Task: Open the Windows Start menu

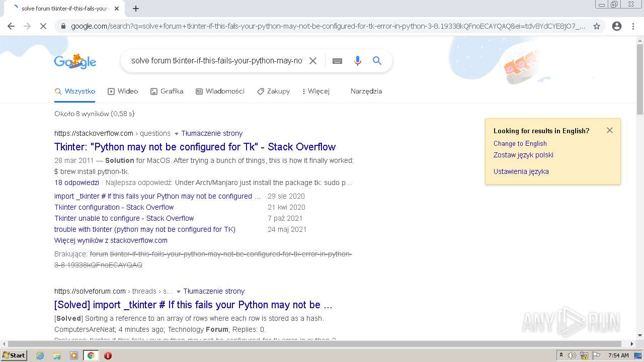Action: (14, 355)
